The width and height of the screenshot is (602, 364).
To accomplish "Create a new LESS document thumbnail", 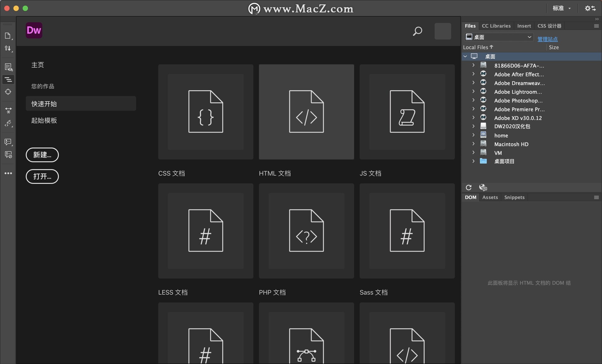I will pyautogui.click(x=206, y=231).
